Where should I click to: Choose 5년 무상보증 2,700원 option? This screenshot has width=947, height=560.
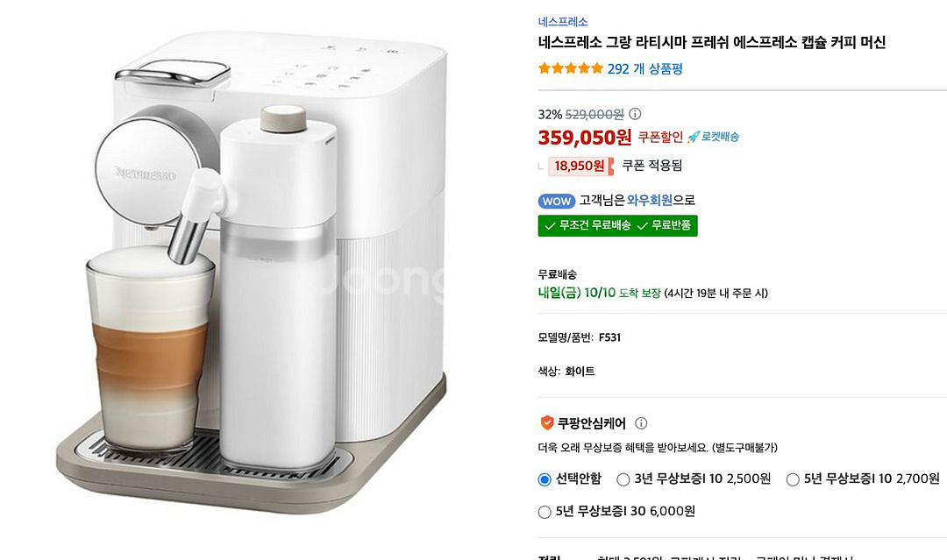(x=793, y=479)
